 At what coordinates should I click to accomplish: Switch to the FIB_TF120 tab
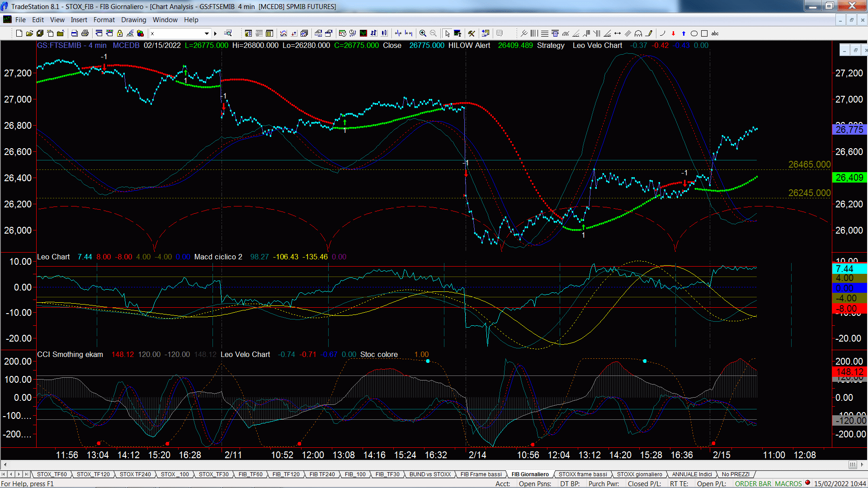[286, 474]
